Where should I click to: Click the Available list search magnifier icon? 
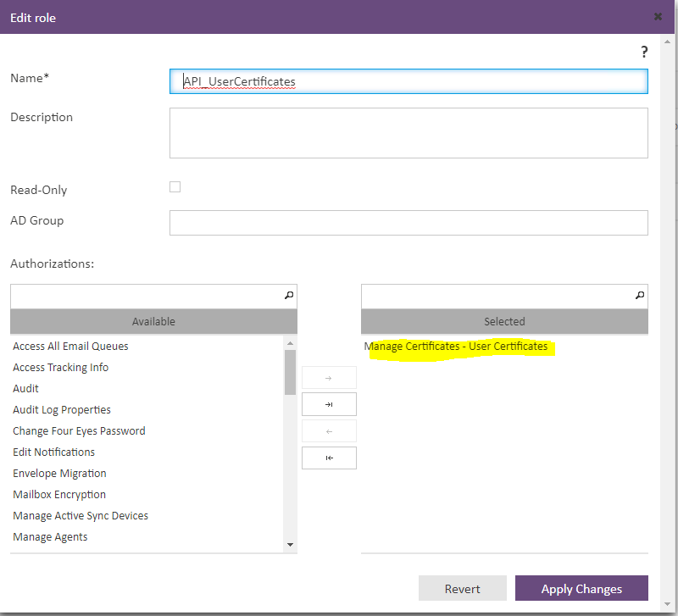pyautogui.click(x=289, y=295)
